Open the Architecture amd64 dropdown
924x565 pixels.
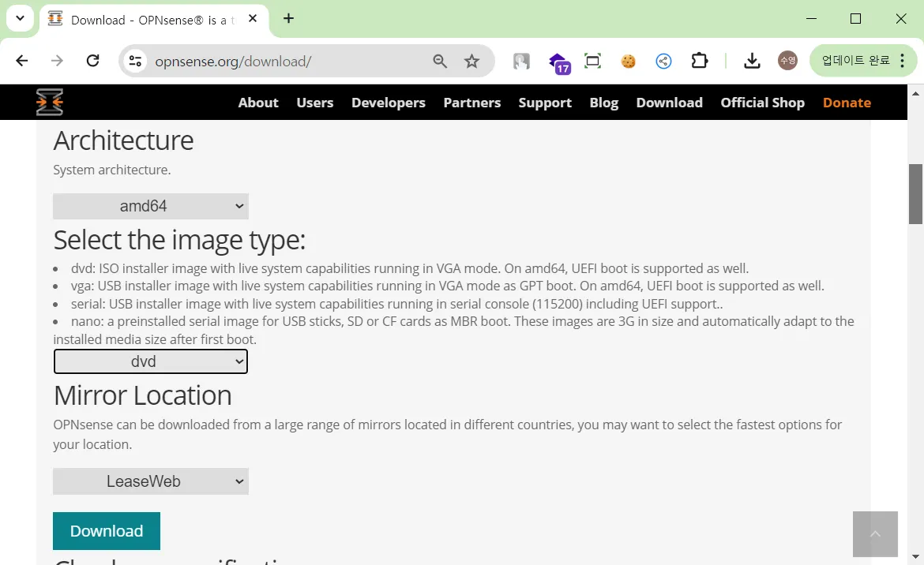click(x=151, y=206)
